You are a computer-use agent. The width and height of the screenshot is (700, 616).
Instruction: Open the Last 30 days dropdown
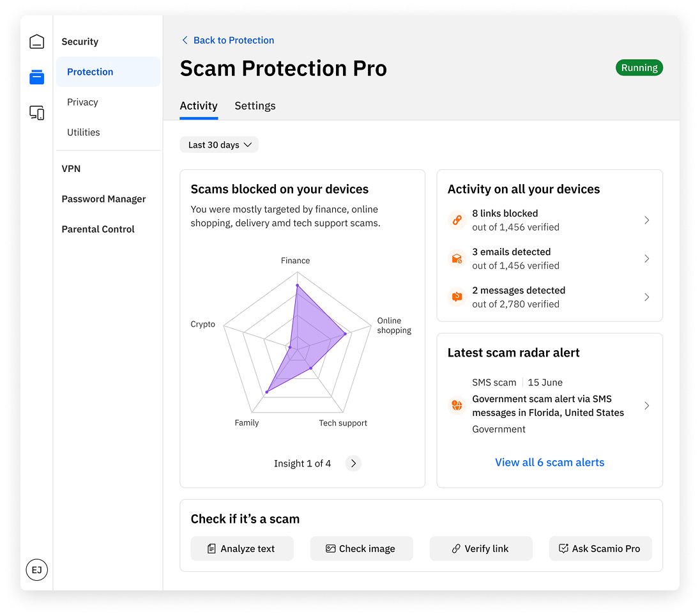pos(219,144)
